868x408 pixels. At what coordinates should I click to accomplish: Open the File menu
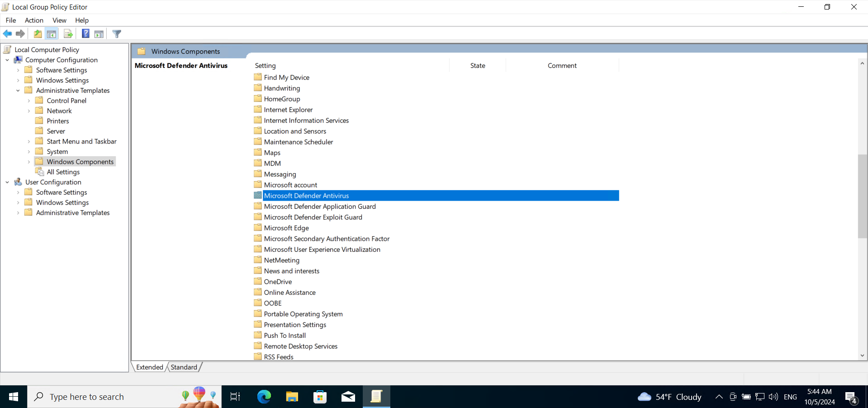[x=11, y=20]
